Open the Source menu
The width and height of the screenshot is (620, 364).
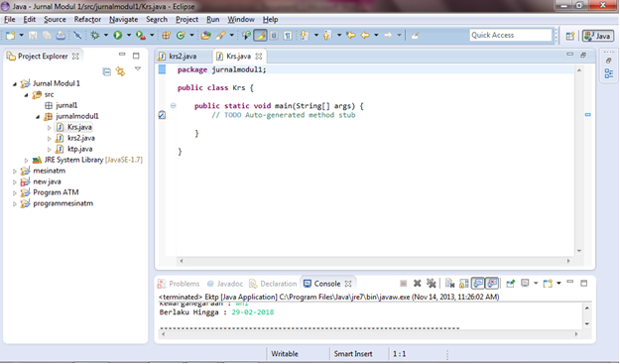pyautogui.click(x=55, y=20)
